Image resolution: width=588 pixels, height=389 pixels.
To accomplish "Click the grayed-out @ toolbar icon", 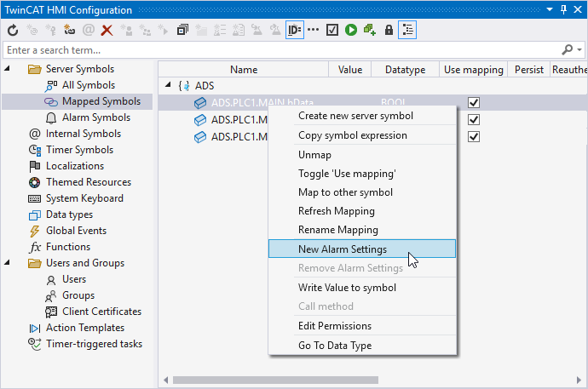I will coord(89,30).
